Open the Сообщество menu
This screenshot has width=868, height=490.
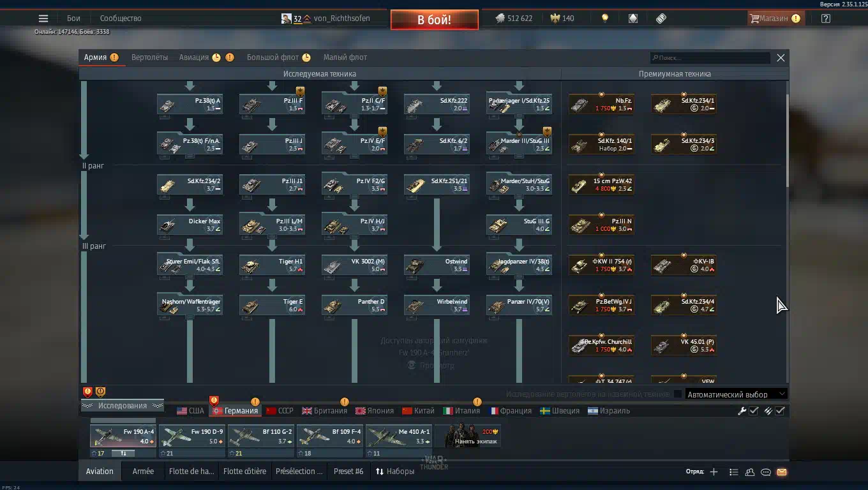click(121, 19)
